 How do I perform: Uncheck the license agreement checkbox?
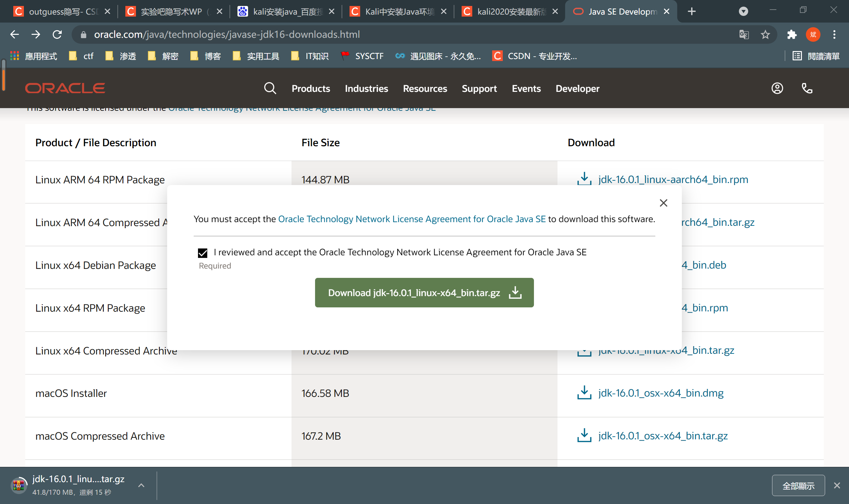tap(202, 253)
